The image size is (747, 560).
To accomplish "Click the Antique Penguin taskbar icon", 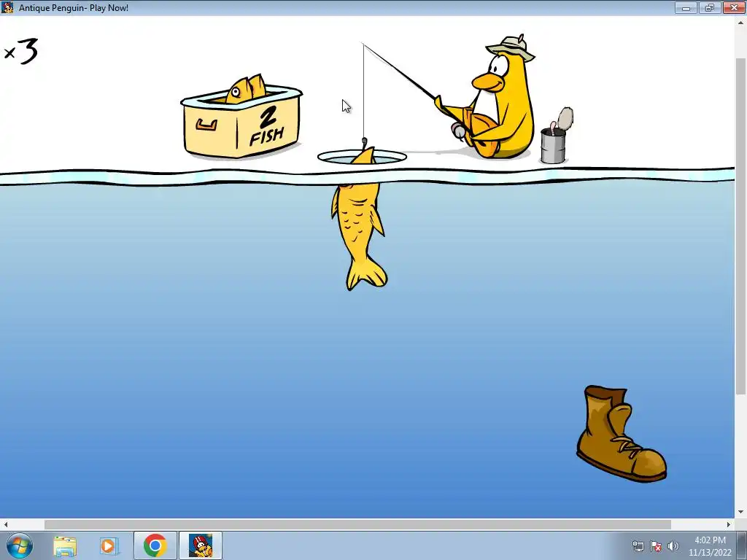I will [x=201, y=545].
